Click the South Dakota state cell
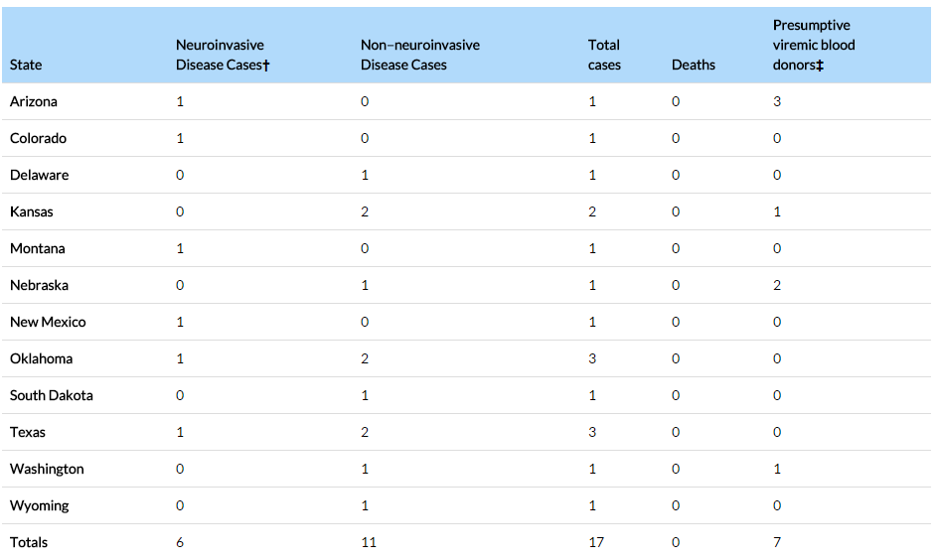 pyautogui.click(x=52, y=395)
